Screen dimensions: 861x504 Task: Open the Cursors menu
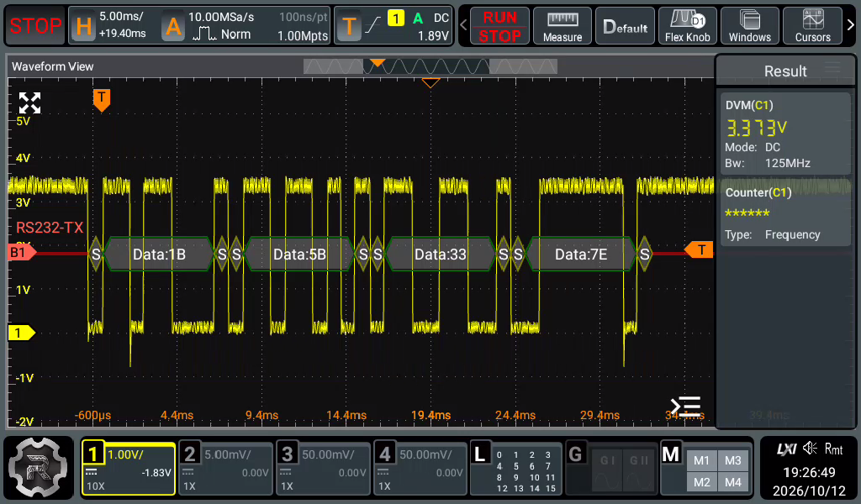coord(813,26)
